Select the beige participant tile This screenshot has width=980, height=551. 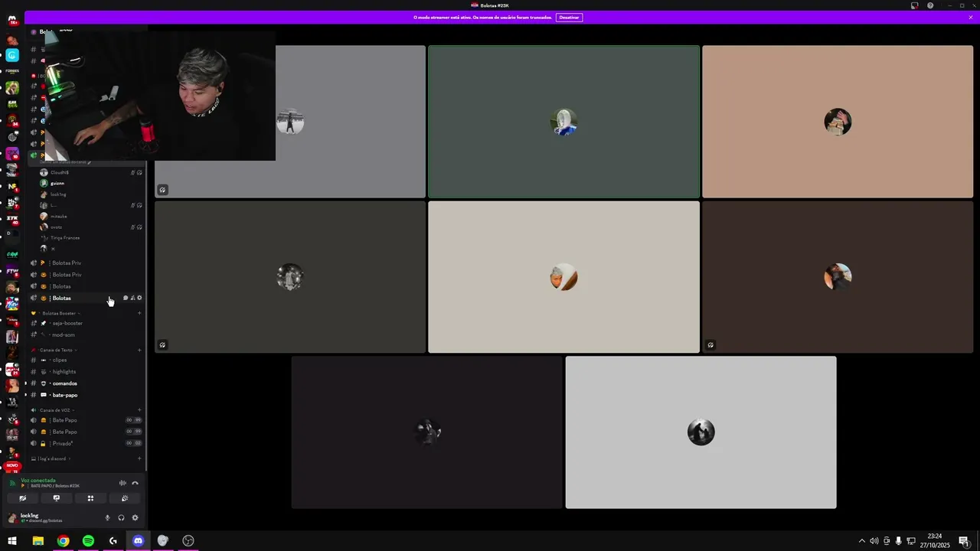click(x=563, y=277)
